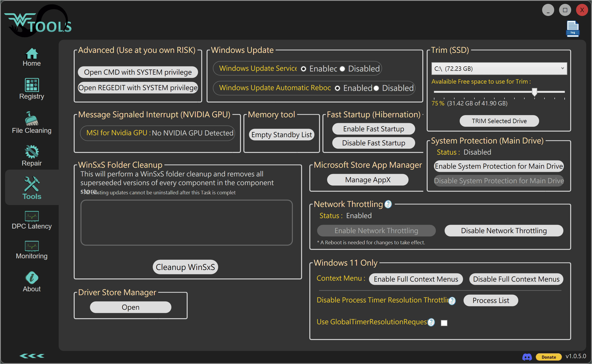Open the Network Throttling help icon

click(x=388, y=204)
